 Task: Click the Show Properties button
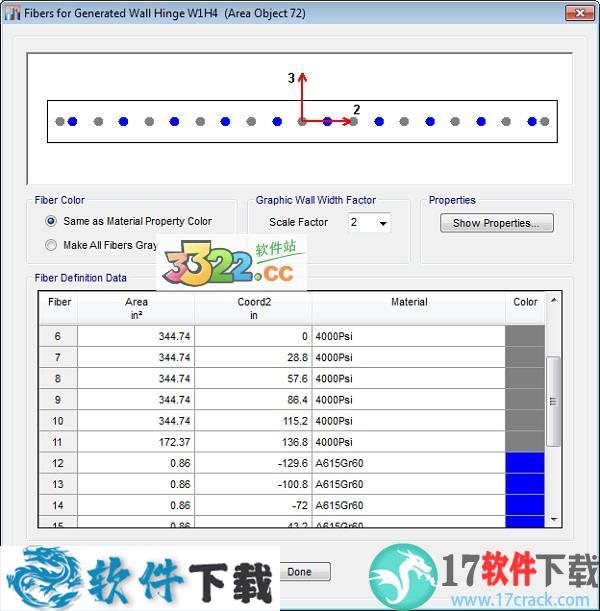point(496,223)
